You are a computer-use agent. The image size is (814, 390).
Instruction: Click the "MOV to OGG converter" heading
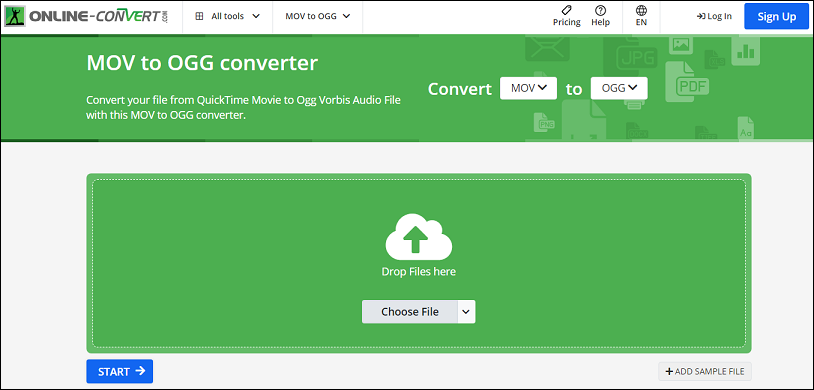tap(202, 63)
